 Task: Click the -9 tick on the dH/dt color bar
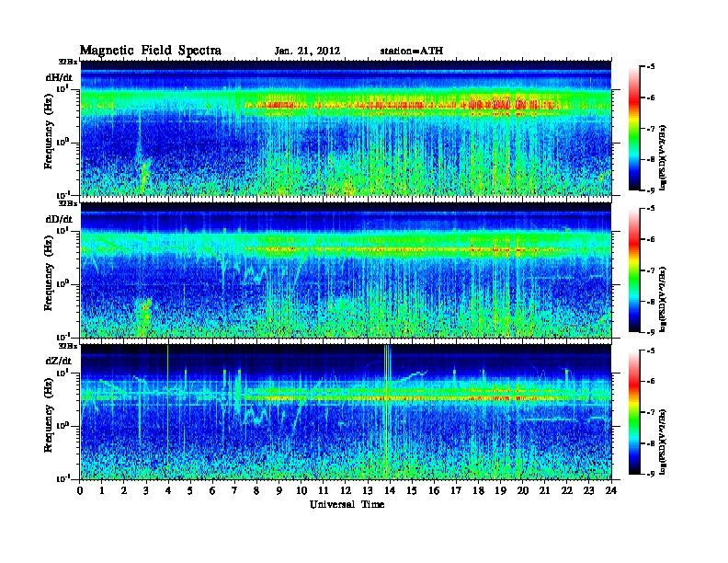tap(651, 190)
